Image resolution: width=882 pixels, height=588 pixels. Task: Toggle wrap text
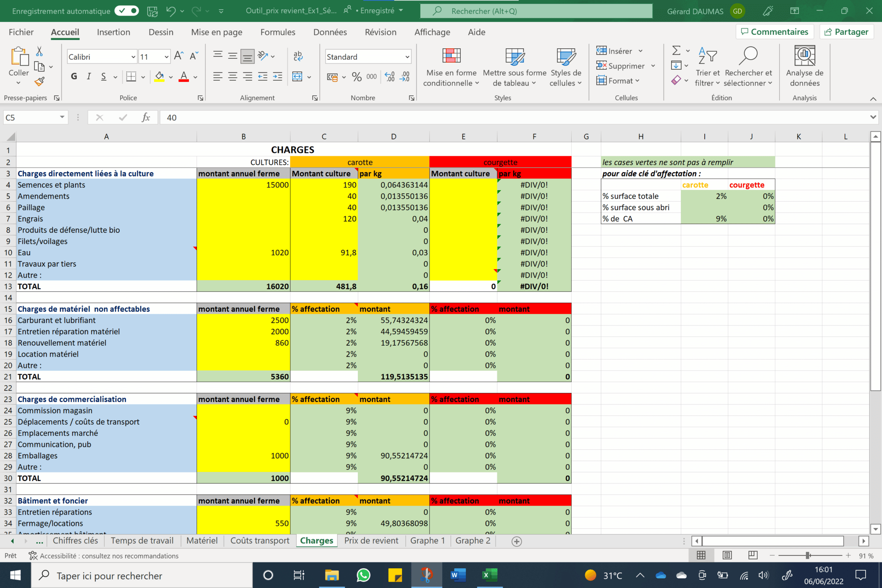point(298,56)
